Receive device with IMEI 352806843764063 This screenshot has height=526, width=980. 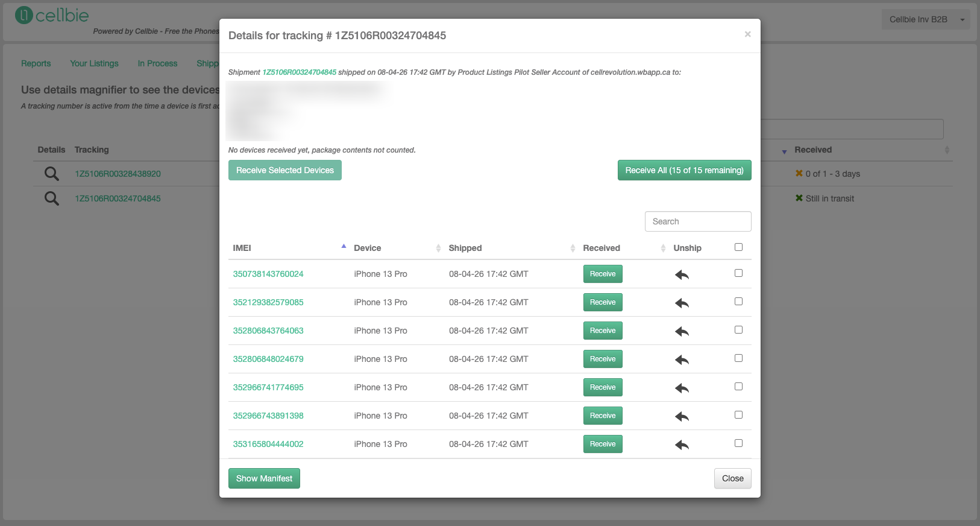point(603,331)
